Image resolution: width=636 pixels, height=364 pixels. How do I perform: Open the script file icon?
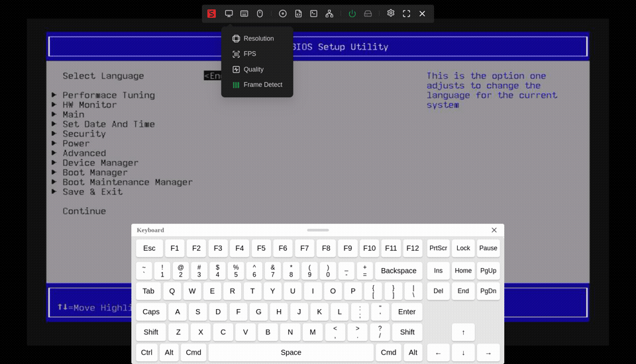(x=298, y=14)
